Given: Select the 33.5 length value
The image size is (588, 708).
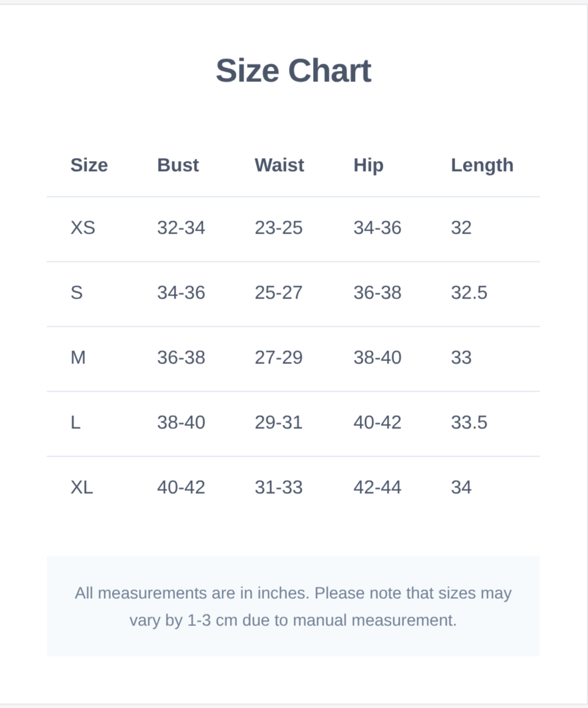Looking at the screenshot, I should tap(469, 422).
